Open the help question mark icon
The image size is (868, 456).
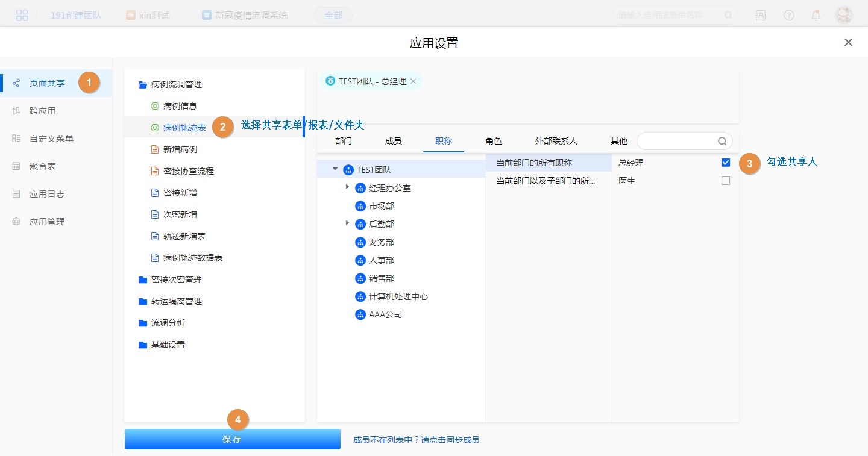[x=789, y=16]
